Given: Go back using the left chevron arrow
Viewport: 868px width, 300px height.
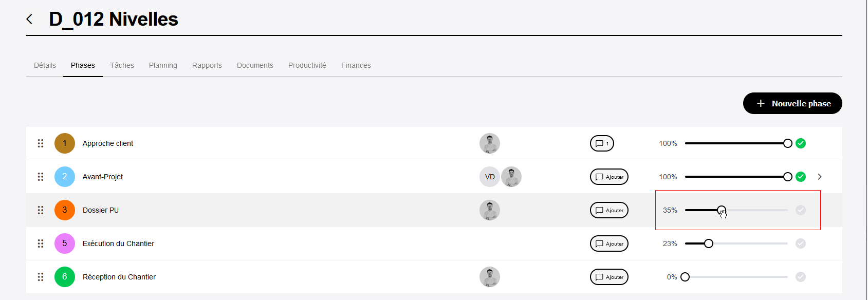Looking at the screenshot, I should tap(29, 19).
